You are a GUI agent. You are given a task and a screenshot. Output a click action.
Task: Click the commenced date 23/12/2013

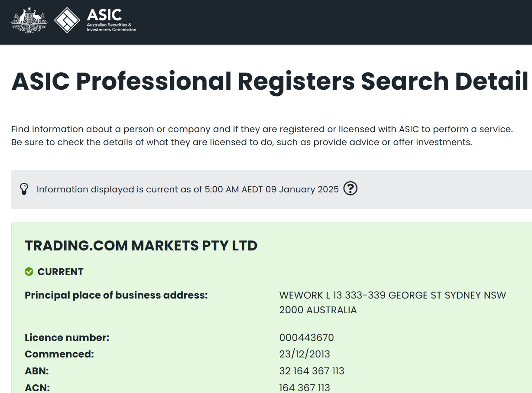[305, 354]
